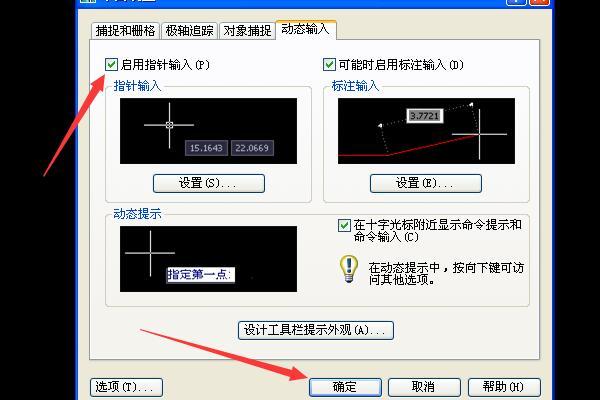The width and height of the screenshot is (600, 400).
Task: Switch to the 捕捉和栅格 tab
Action: (125, 31)
